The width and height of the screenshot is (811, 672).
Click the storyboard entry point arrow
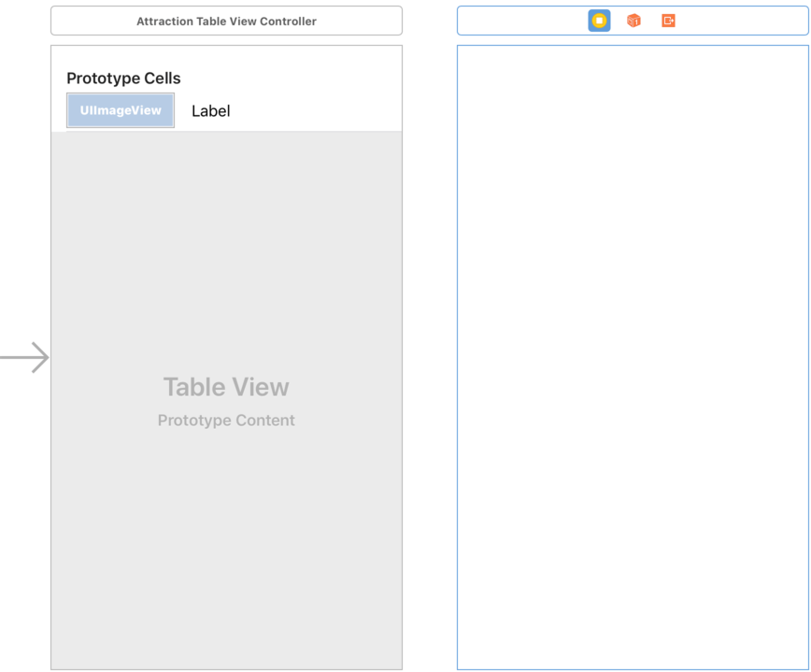[26, 358]
